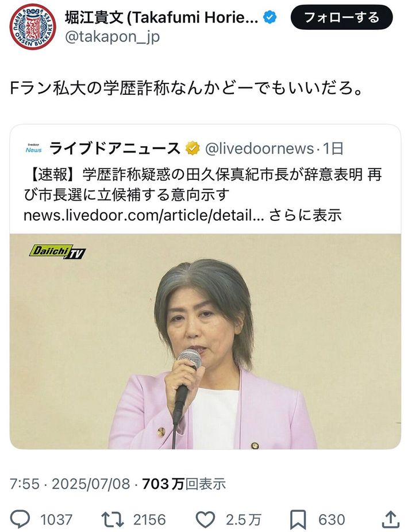Open the reply comment bubble icon
408x532 pixels.
click(20, 519)
